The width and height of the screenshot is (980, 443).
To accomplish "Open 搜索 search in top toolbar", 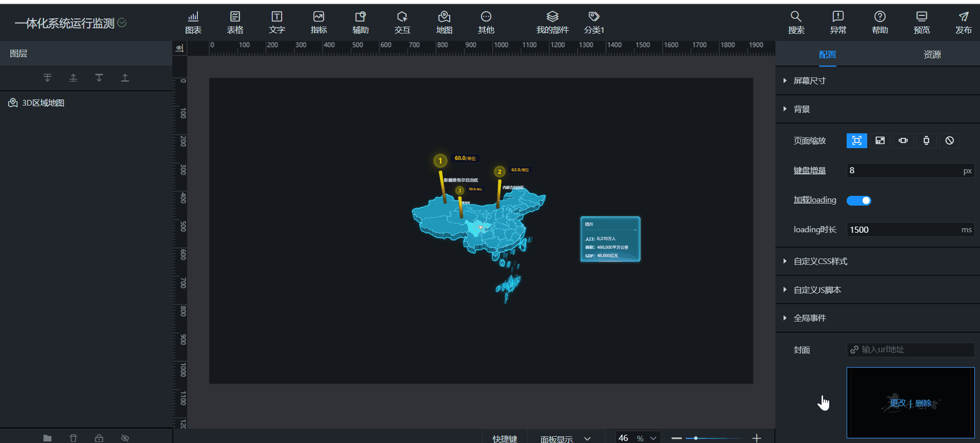I will click(x=796, y=23).
